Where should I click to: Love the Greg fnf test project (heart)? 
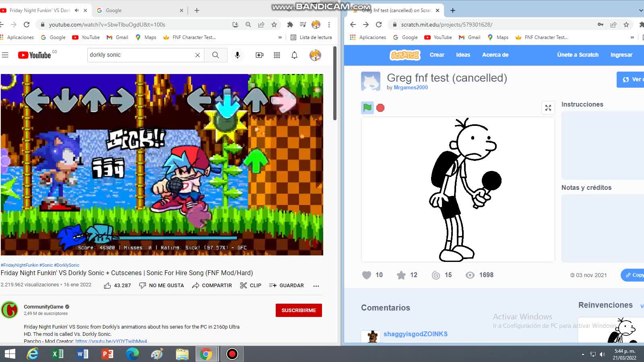point(366,275)
